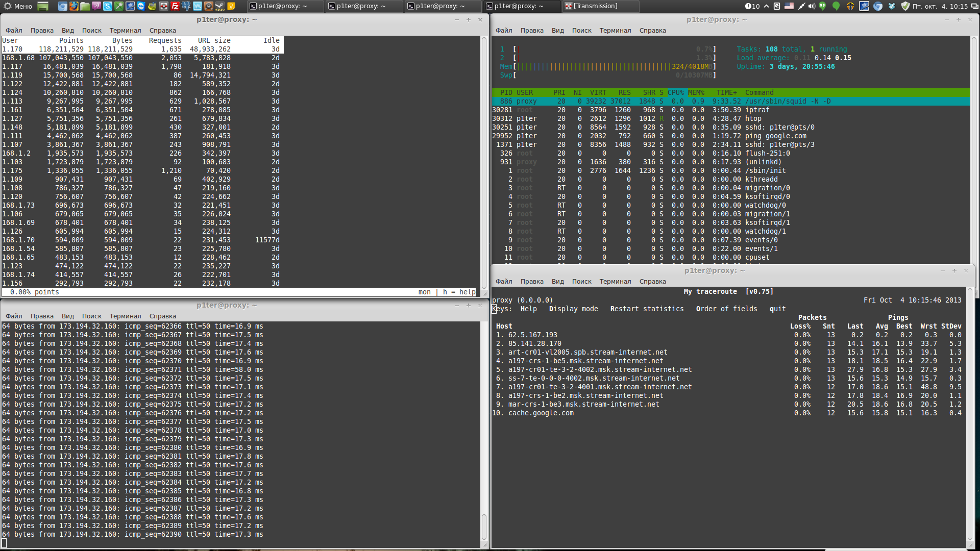Viewport: 980px width, 551px height.
Task: Open pgAdmin elephant icon in panel
Action: coord(186,6)
